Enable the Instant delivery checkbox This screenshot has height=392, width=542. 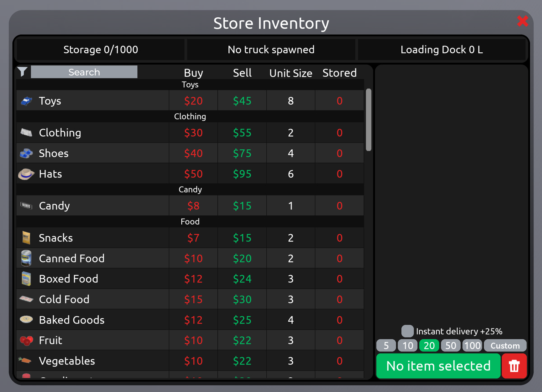point(407,331)
